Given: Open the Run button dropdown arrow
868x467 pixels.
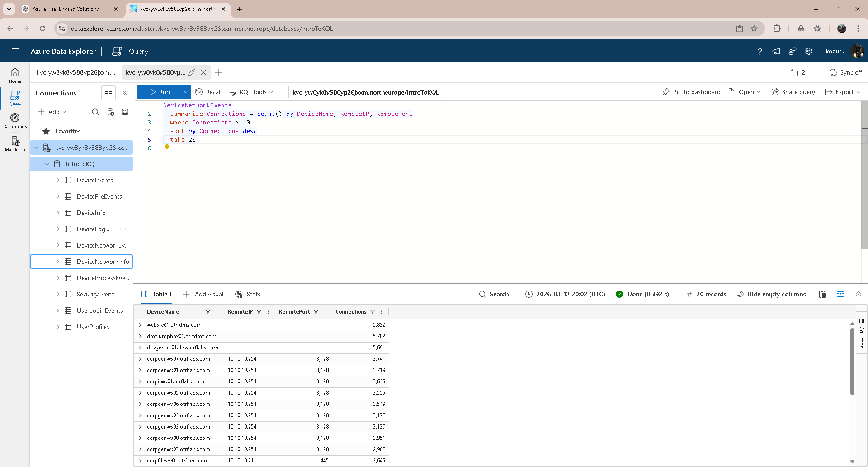Looking at the screenshot, I should click(x=185, y=92).
